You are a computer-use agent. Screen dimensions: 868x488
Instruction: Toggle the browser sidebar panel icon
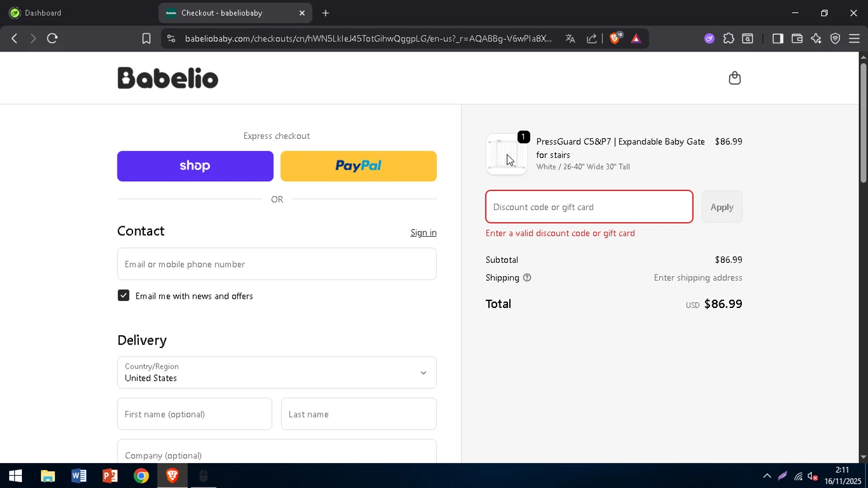click(778, 39)
